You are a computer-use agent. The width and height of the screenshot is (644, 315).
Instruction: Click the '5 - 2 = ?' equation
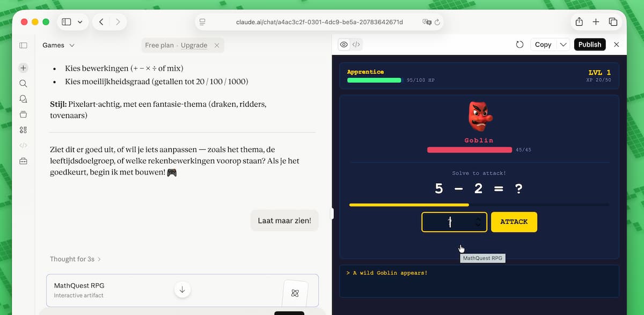pyautogui.click(x=479, y=188)
